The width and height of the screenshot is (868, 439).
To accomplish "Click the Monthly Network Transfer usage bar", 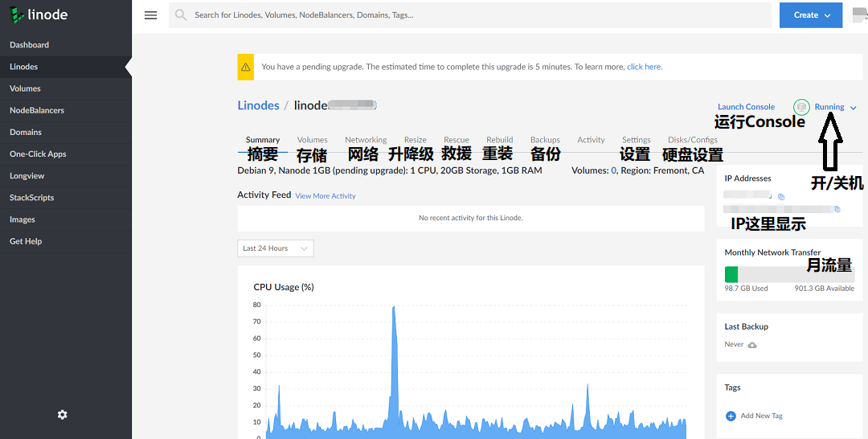I will pyautogui.click(x=789, y=275).
